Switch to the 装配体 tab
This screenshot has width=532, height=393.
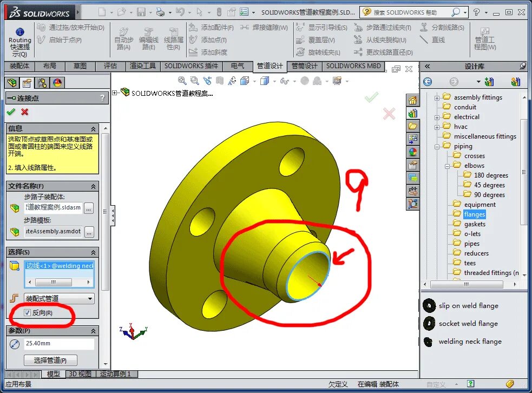pos(19,66)
